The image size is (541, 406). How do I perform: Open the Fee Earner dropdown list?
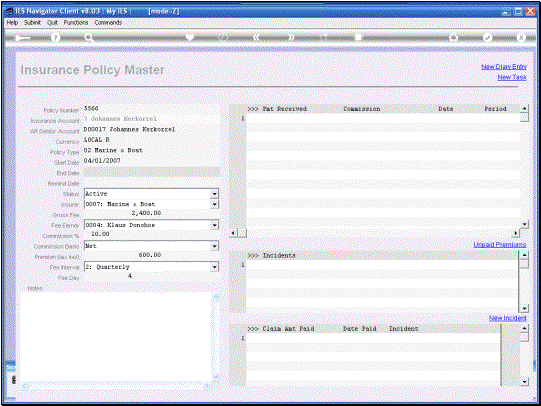point(215,225)
